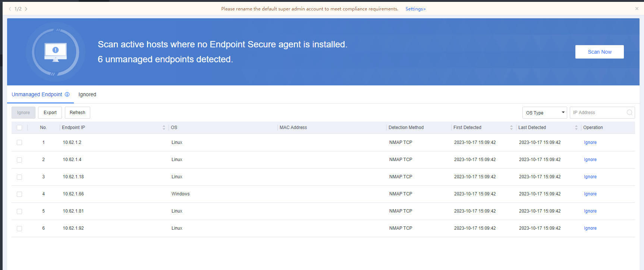Sort by First Detected column arrows
This screenshot has height=270, width=644.
pos(511,128)
